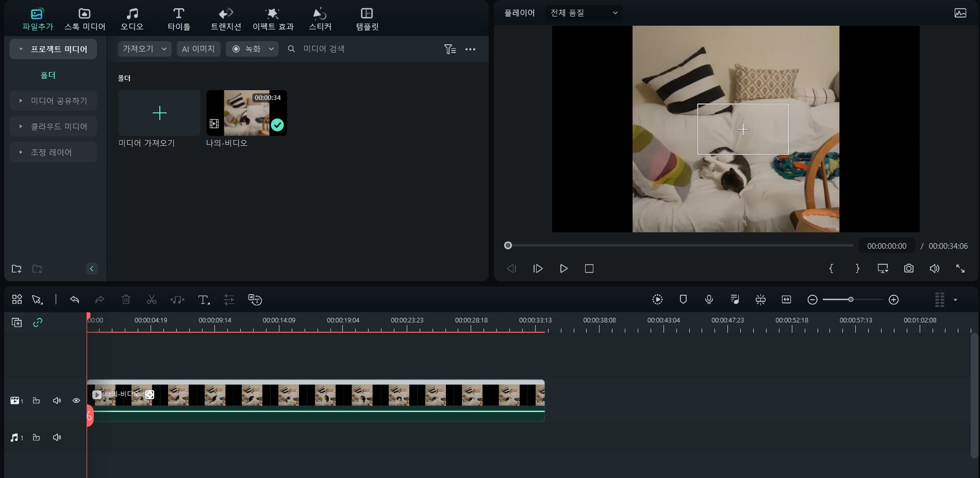The height and width of the screenshot is (478, 980).
Task: Open the 전체 품질 quality dropdown
Action: 584,13
